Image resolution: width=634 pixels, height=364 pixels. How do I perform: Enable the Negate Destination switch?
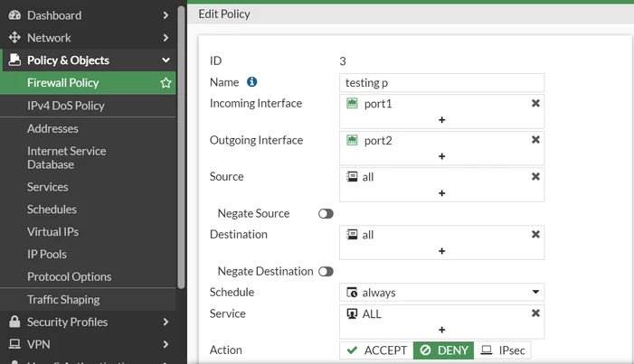pos(326,272)
